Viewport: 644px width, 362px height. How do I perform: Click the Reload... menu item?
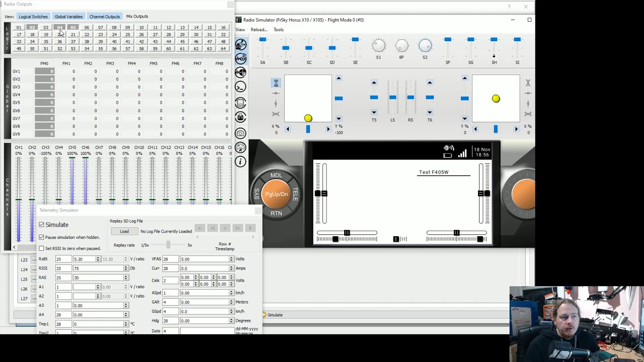(259, 30)
